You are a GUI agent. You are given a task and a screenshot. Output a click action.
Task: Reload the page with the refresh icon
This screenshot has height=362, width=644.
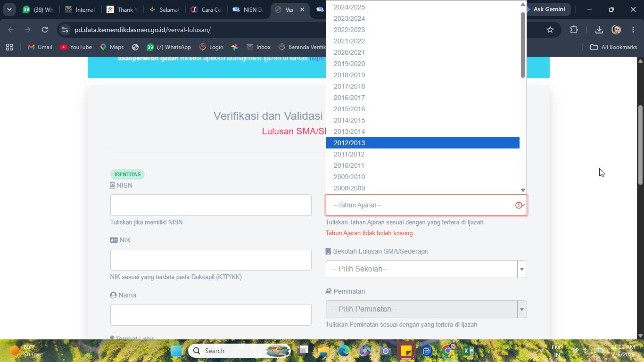point(45,30)
